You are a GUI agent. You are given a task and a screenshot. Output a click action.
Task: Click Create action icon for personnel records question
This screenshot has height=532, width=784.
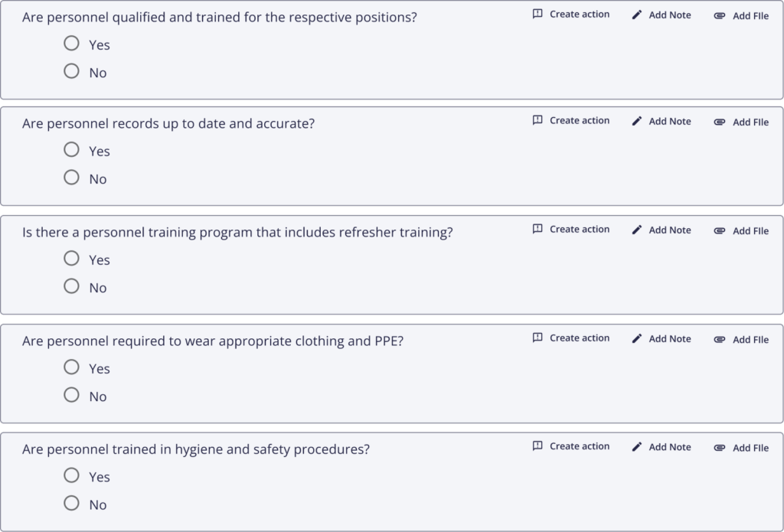pyautogui.click(x=537, y=120)
